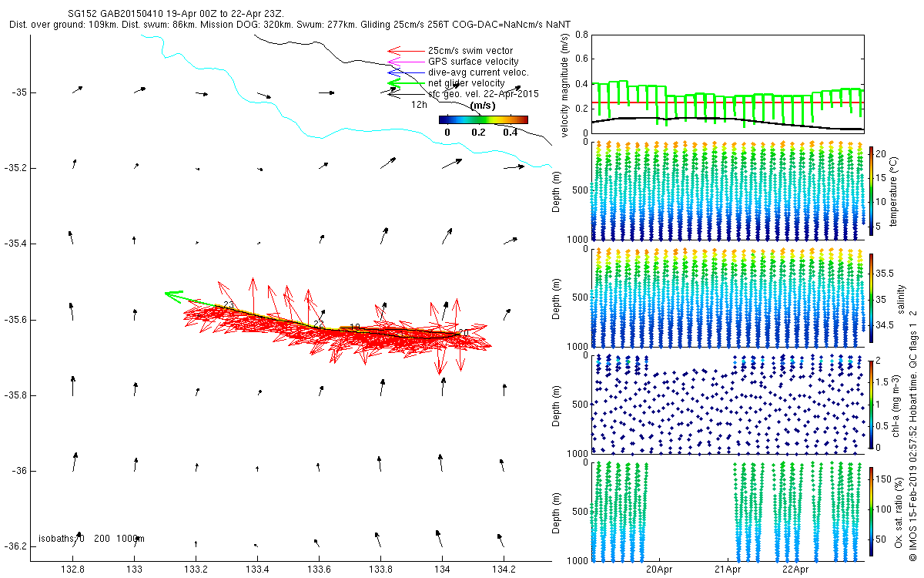Click the '1.5' tick on the chl-a color bar
Screen dimensions: 924x578
tap(883, 382)
